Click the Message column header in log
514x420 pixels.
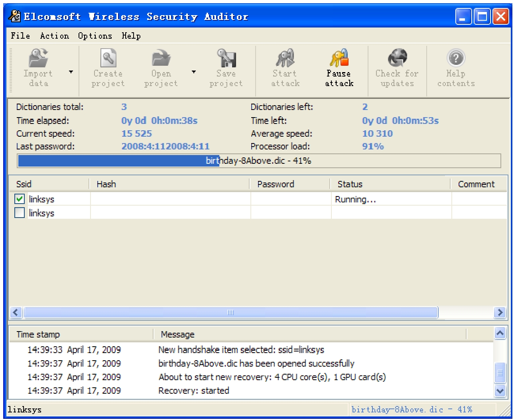(310, 334)
